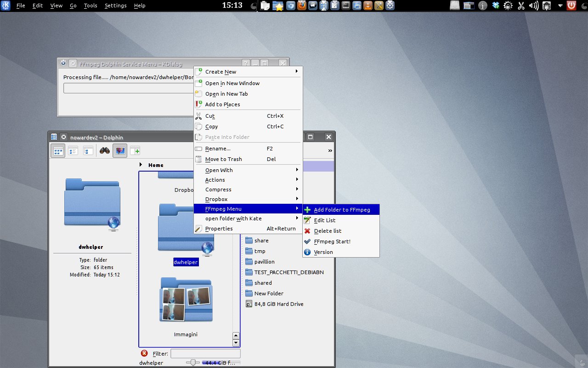Choose Add to Places
The height and width of the screenshot is (368, 588).
point(248,104)
